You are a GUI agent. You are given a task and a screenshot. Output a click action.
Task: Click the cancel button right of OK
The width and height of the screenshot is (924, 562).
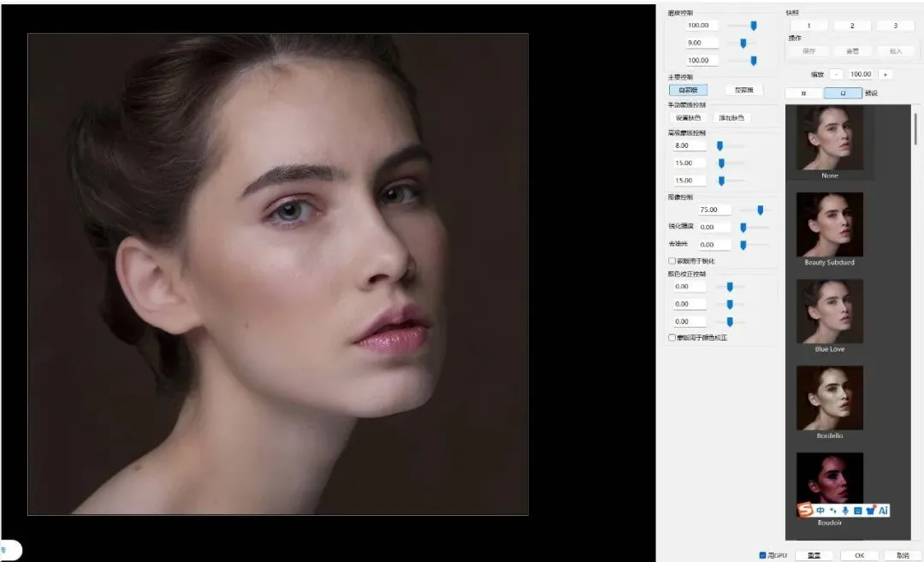click(x=903, y=555)
